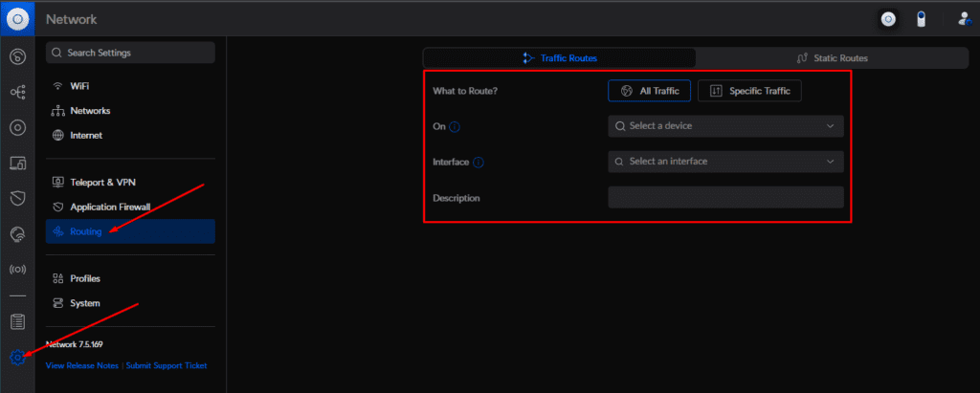Open the View Release Notes link

82,365
